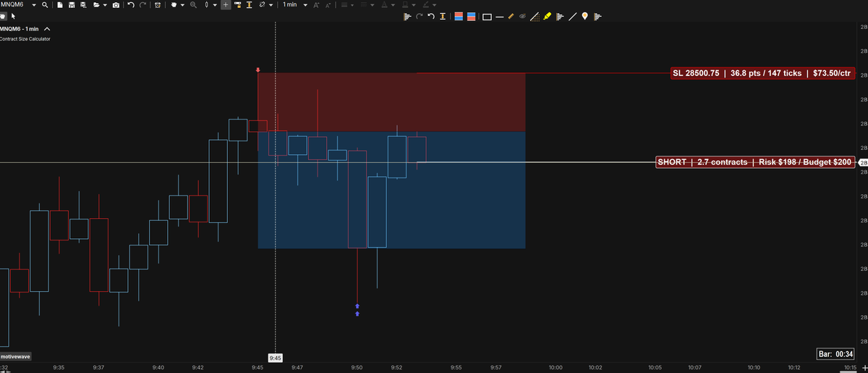Image resolution: width=868 pixels, height=373 pixels.
Task: Toggle drawing visibility eye icon
Action: (522, 17)
